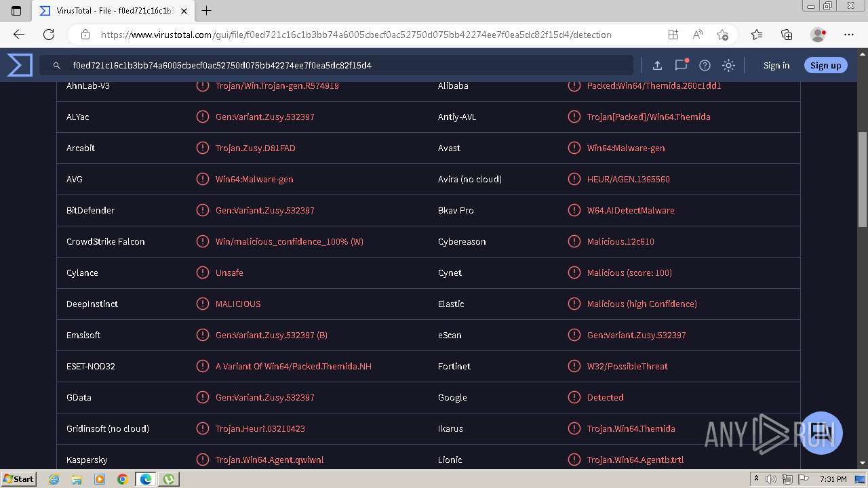Screen dimensions: 868x488
Task: Open the read aloud icon
Action: pyautogui.click(x=697, y=35)
